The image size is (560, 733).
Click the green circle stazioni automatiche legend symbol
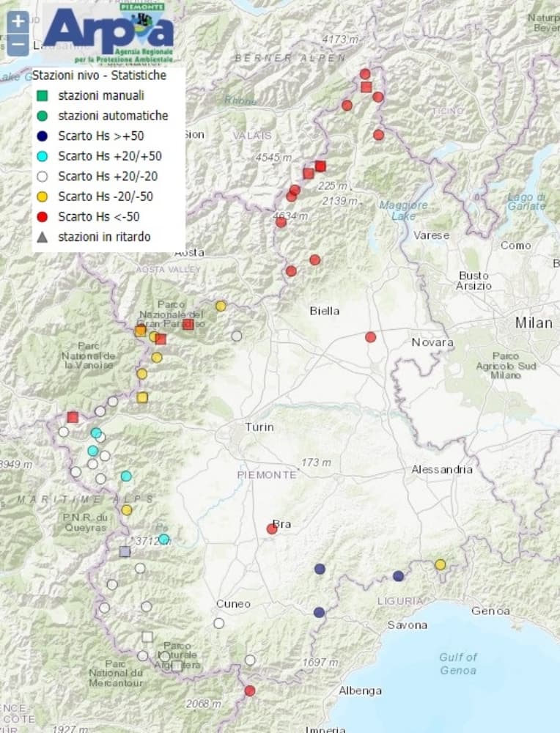coord(43,116)
